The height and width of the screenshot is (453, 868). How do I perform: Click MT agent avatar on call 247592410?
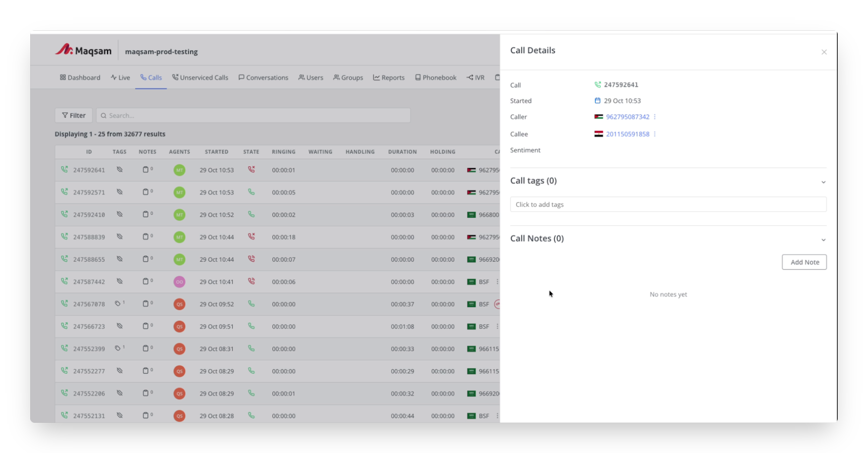[x=179, y=215]
